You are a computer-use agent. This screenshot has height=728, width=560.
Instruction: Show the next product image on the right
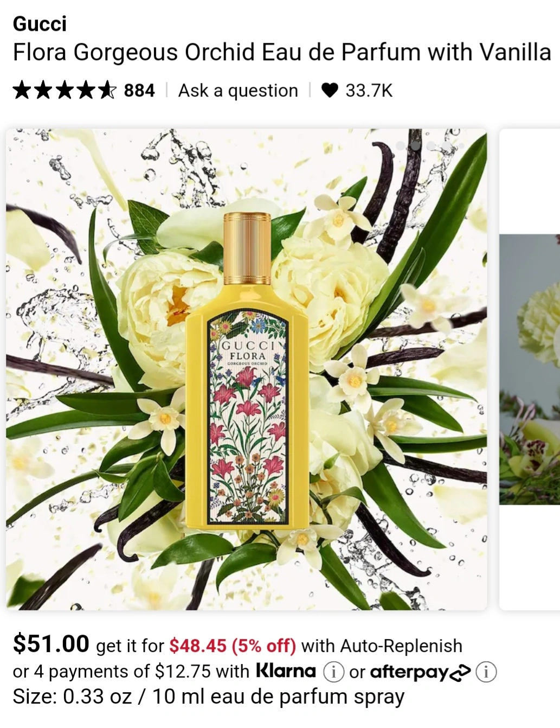[530, 369]
